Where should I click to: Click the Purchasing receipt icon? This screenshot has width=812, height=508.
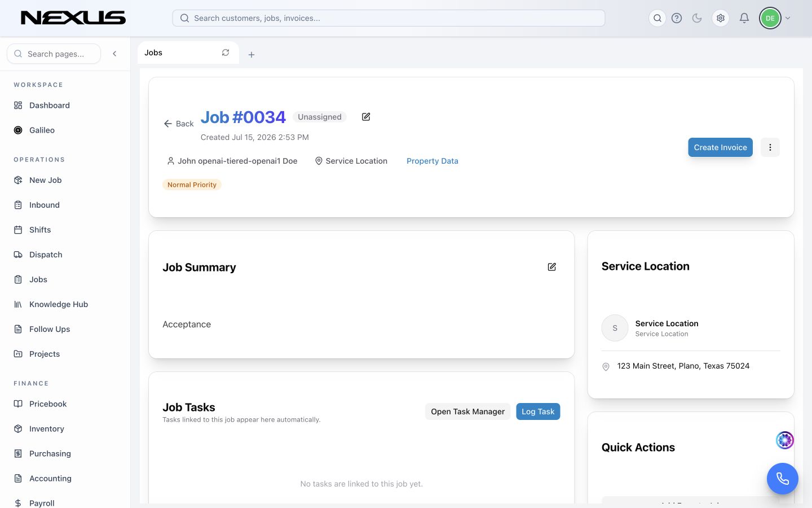click(18, 453)
